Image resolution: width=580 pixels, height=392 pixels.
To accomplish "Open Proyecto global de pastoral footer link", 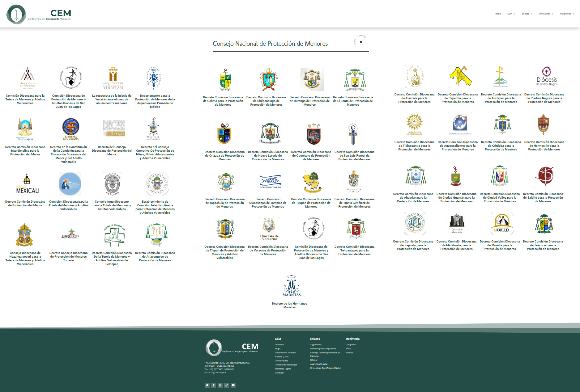I will coord(323,349).
